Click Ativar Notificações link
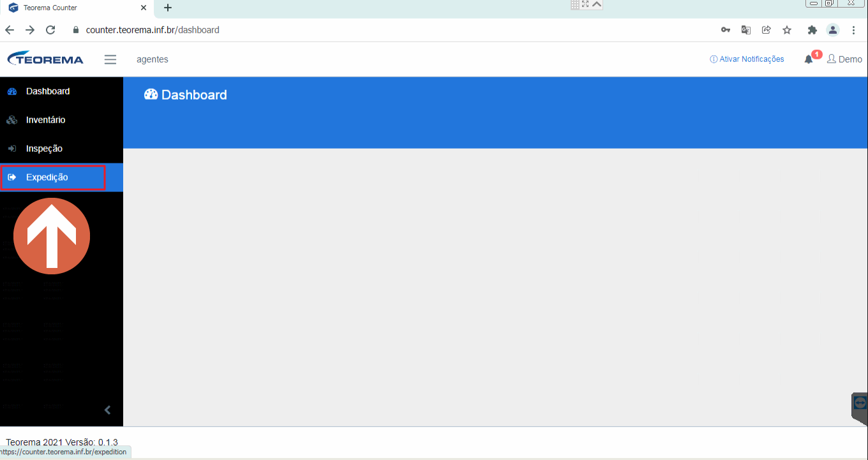Screen dimensions: 868x460 [x=747, y=59]
